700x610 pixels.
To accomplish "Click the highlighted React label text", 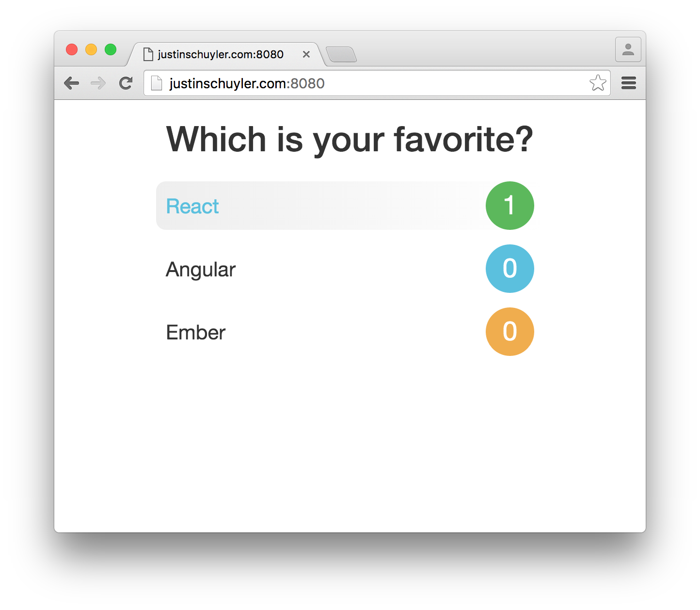I will coord(192,206).
